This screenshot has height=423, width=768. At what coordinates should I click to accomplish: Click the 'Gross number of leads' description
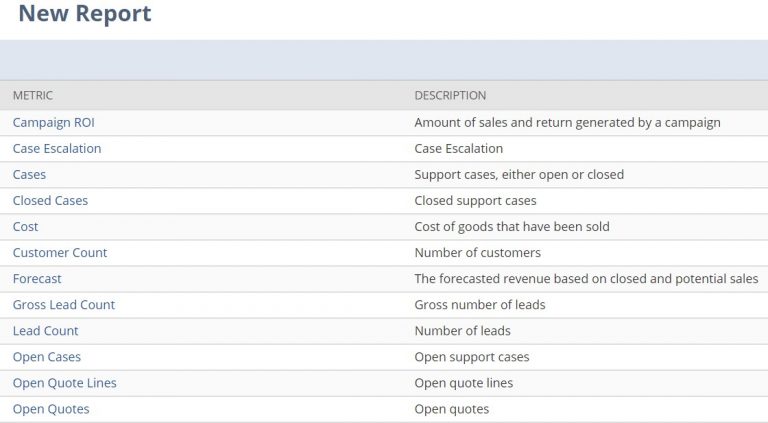pos(480,304)
